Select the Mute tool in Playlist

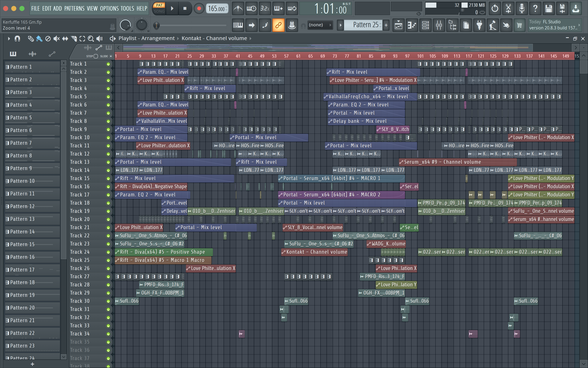point(56,38)
